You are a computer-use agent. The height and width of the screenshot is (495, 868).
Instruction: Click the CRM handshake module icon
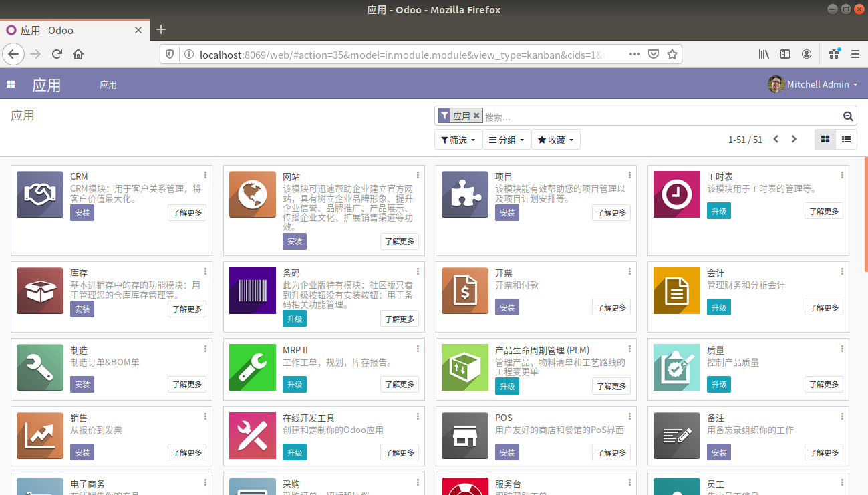point(40,194)
